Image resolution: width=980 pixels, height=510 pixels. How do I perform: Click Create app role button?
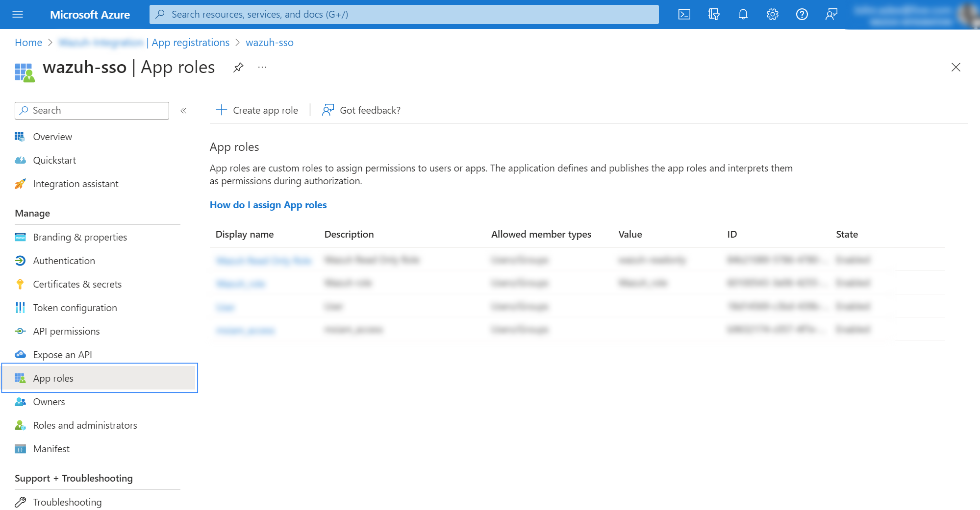pyautogui.click(x=257, y=110)
